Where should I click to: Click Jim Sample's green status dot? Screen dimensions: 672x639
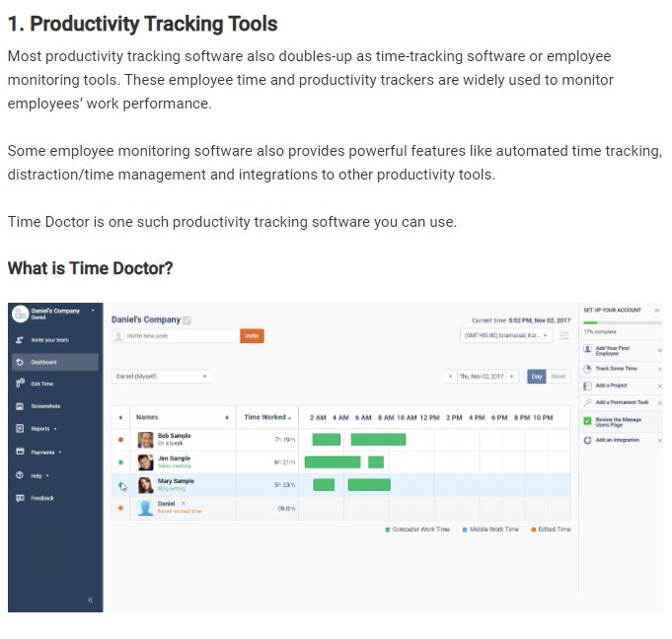[x=120, y=462]
